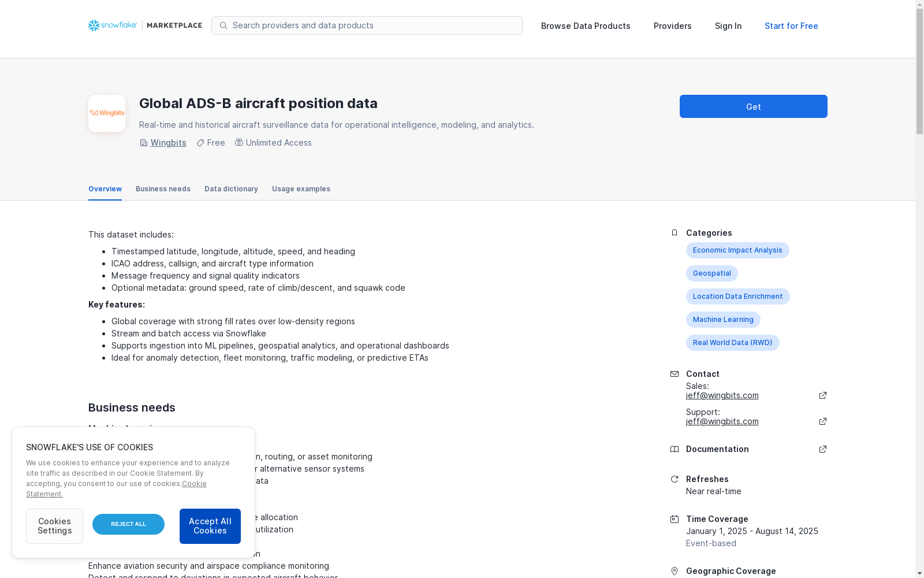This screenshot has height=578, width=924.
Task: Click the building icon beside Wingbits
Action: pos(143,143)
